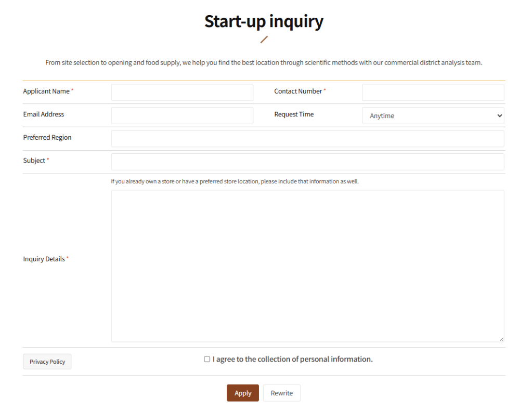Click the Applicant Name input field
The image size is (532, 411).
182,92
